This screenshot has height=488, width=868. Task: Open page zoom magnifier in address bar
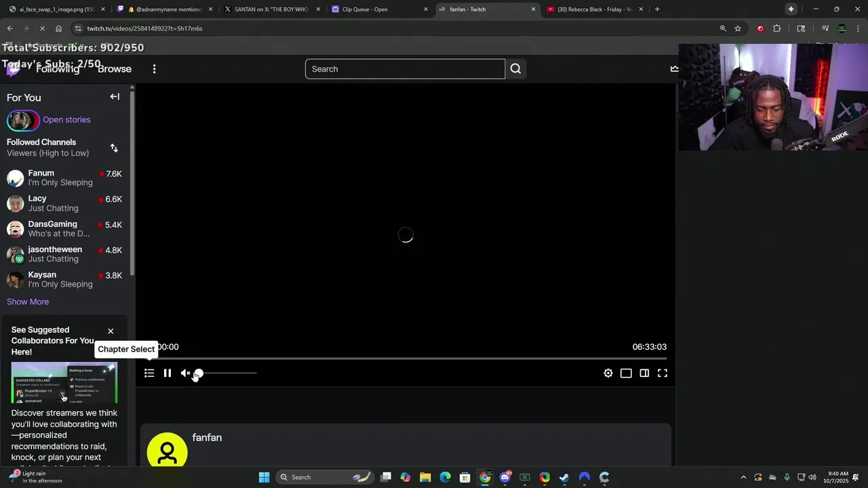pos(723,28)
